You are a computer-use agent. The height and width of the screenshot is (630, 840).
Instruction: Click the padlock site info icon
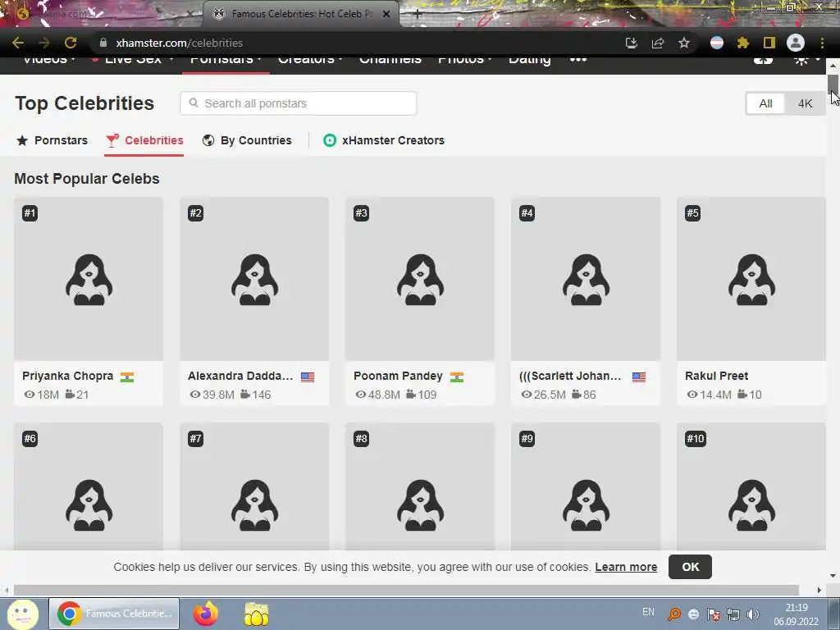tap(103, 43)
